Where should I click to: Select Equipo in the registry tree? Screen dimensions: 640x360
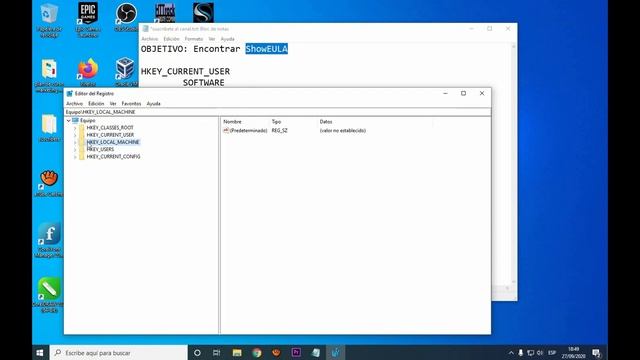(x=87, y=120)
